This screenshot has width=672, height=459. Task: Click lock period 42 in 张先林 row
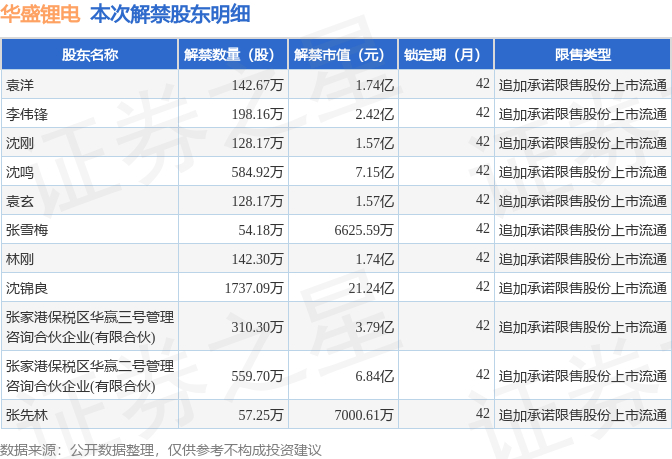(483, 413)
